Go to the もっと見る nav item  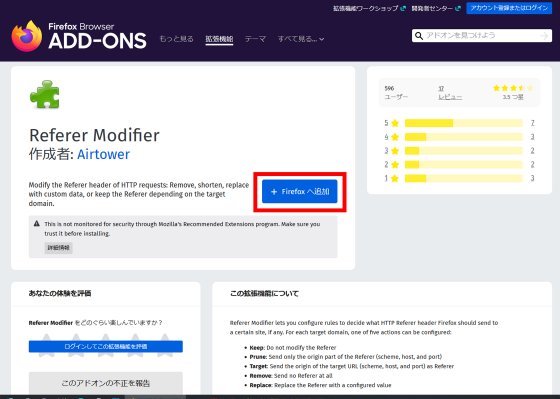(176, 39)
